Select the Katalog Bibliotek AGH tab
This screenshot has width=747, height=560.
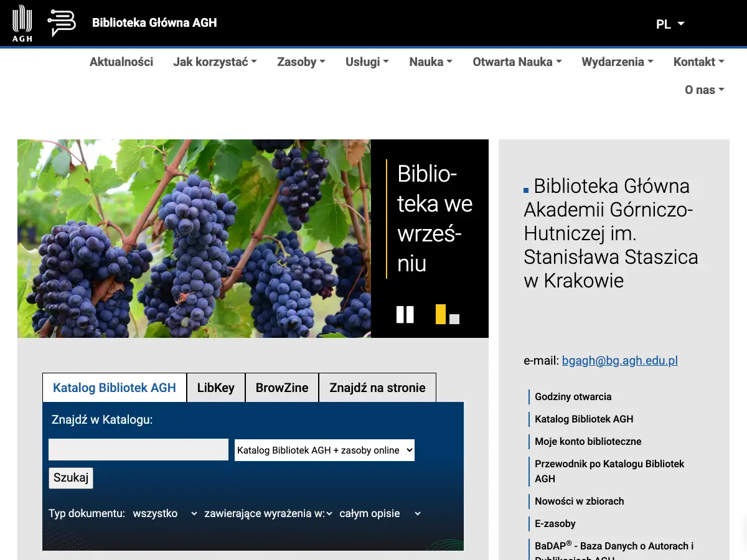(x=115, y=388)
